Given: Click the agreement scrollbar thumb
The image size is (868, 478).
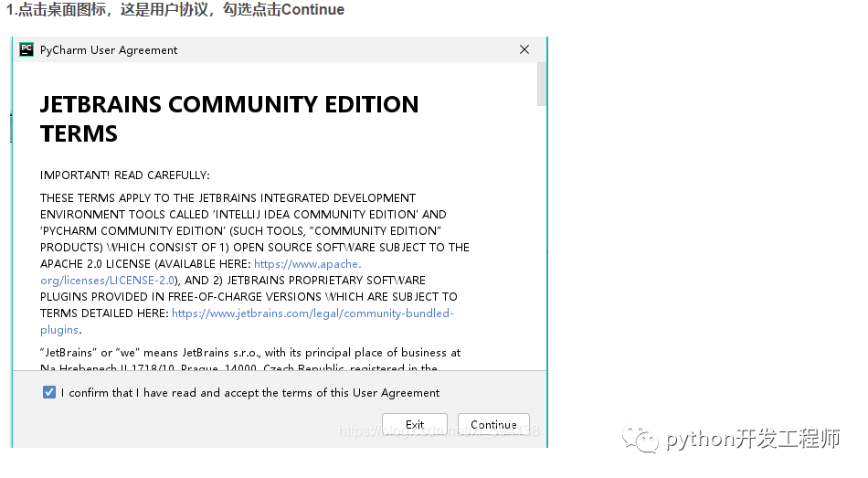Looking at the screenshot, I should pyautogui.click(x=542, y=84).
